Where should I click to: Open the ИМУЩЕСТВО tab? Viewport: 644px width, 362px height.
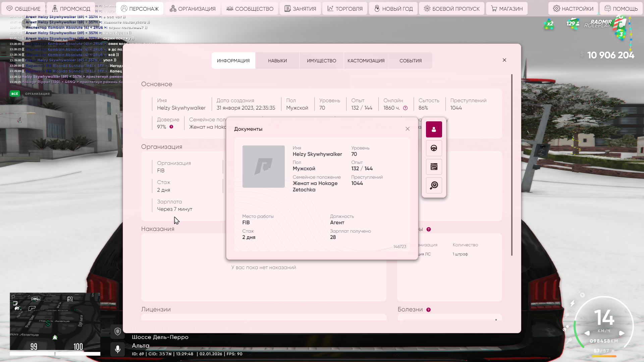[321, 61]
